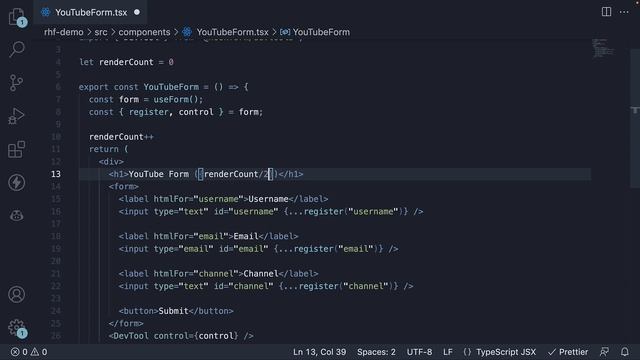Click 'DevTool control={control}' line

point(181,336)
